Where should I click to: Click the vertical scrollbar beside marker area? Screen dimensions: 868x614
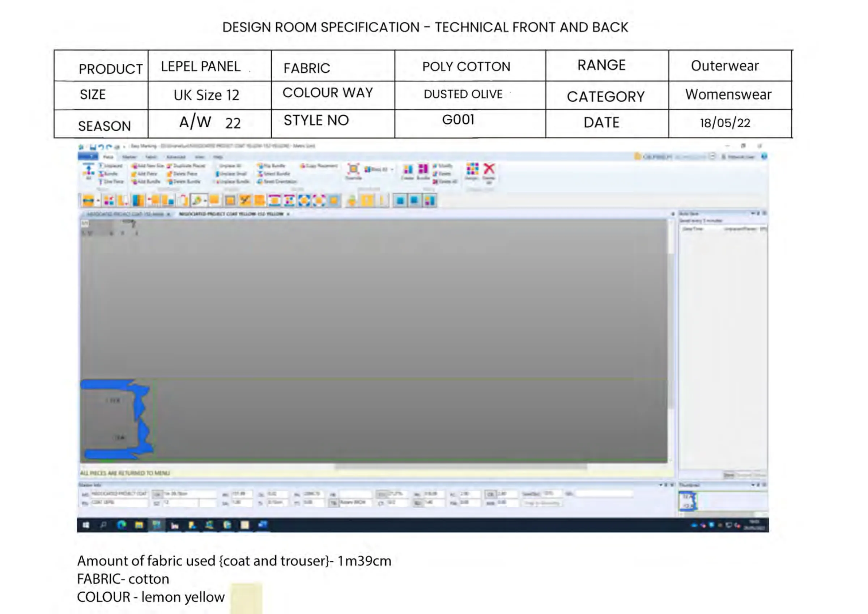click(x=671, y=332)
